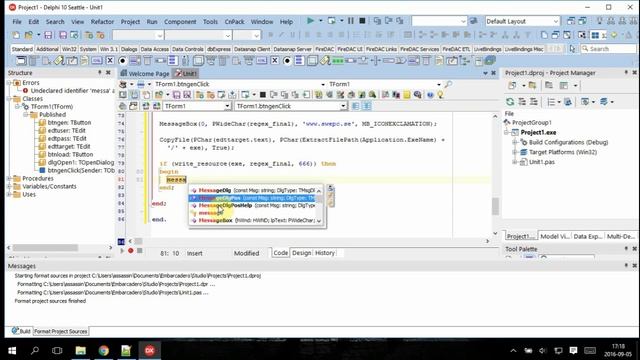Click the red record button below the editor
Screen dimensions: 640x360
click(x=131, y=251)
